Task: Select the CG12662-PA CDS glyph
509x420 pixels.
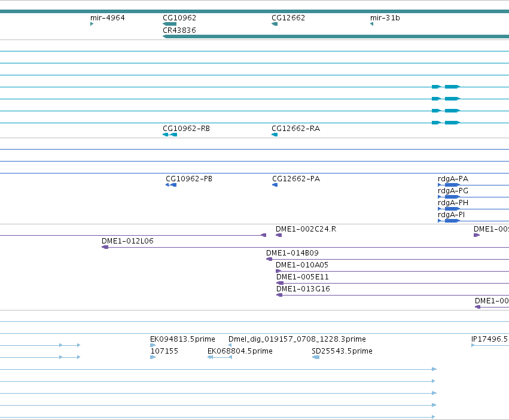Action: (x=275, y=185)
